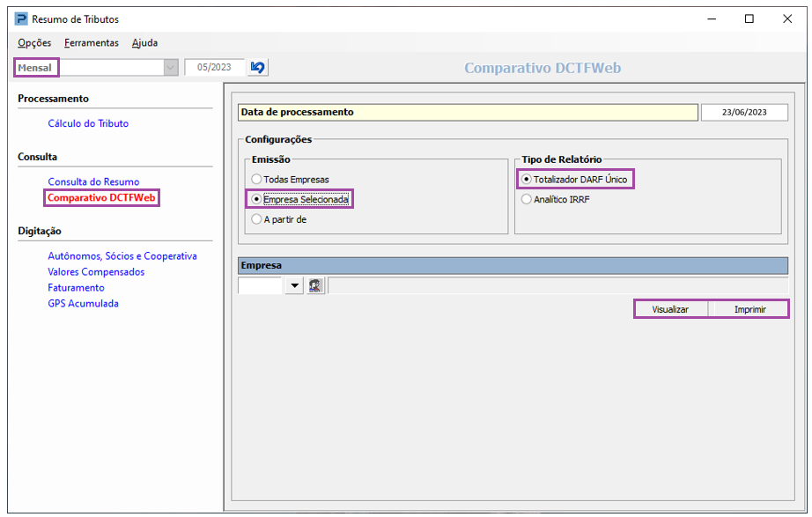Image resolution: width=812 pixels, height=517 pixels.
Task: Choose the A partir de radio option
Action: tap(278, 219)
